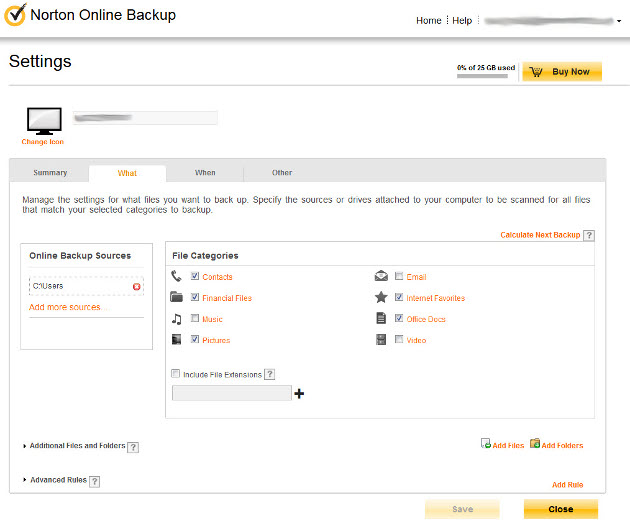Click the storage usage progress bar

[x=482, y=76]
